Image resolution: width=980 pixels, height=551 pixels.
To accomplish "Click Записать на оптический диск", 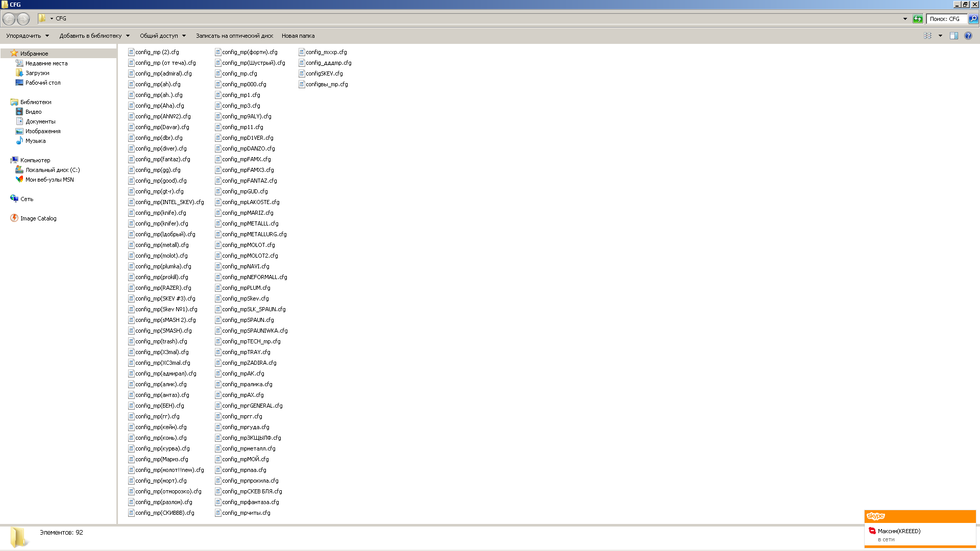I will click(x=234, y=36).
